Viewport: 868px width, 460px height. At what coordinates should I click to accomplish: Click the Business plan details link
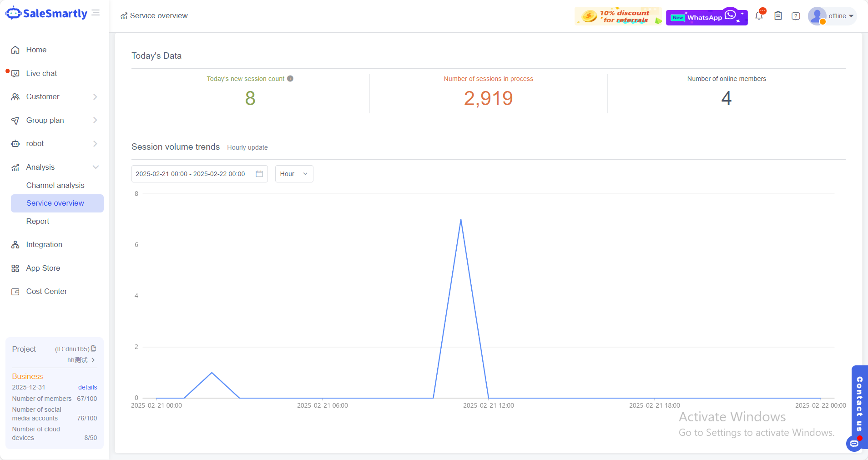coord(87,387)
